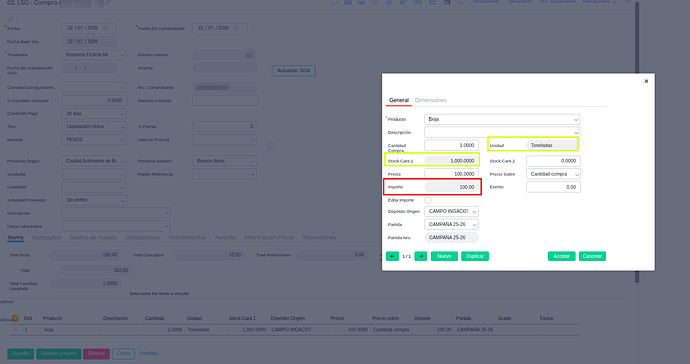Switch to the Dimensiones tab

[x=430, y=100]
